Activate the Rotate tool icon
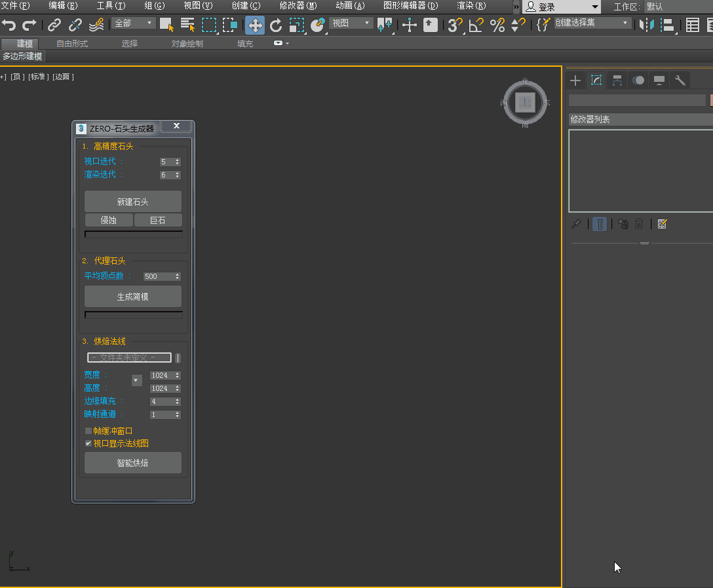 pyautogui.click(x=276, y=25)
